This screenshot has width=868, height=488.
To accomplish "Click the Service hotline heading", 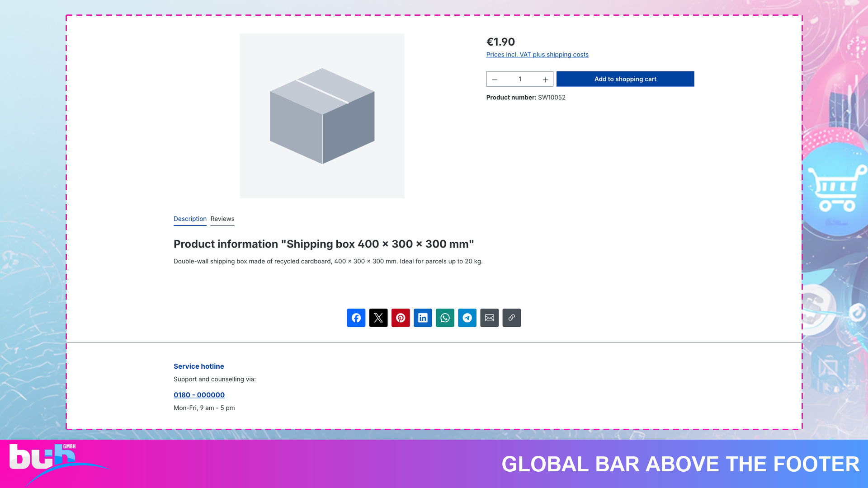I will click(x=198, y=366).
